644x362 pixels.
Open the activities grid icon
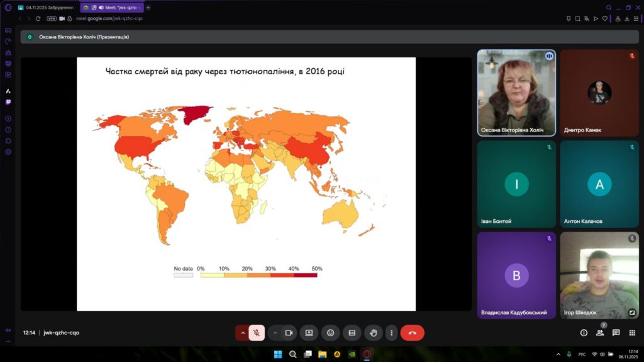point(632,332)
